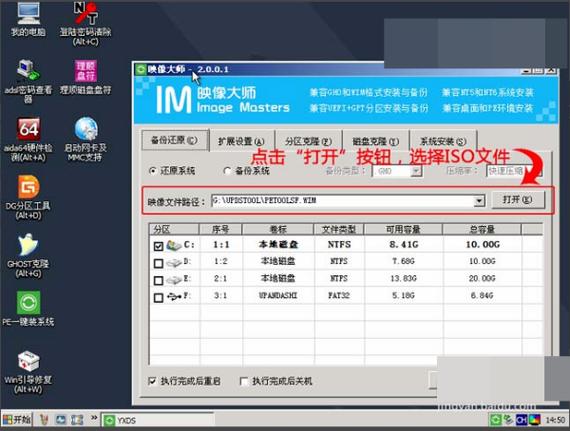This screenshot has width=570, height=431.
Task: Click the 20.00G total capacity cell
Action: point(482,279)
